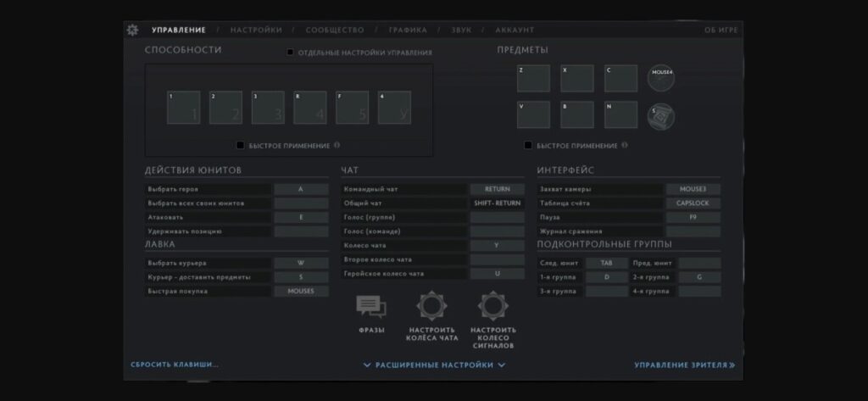The height and width of the screenshot is (401, 868).
Task: Click the info icon beside items Быстрое применение
Action: (626, 146)
